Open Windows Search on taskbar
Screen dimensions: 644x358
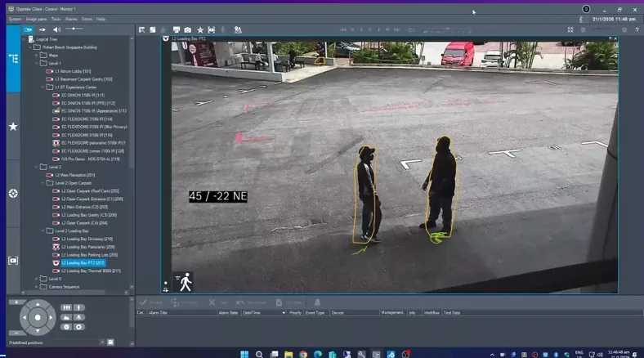259,354
